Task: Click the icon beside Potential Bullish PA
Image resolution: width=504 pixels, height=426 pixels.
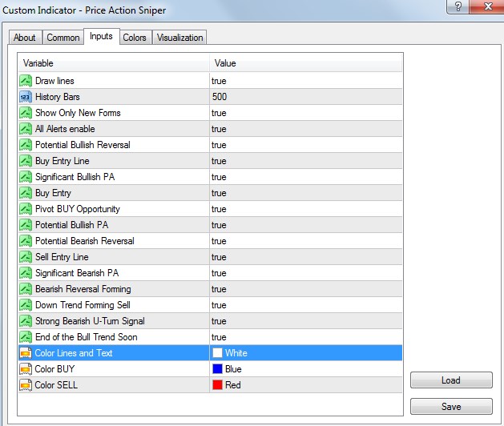Action: click(x=26, y=225)
